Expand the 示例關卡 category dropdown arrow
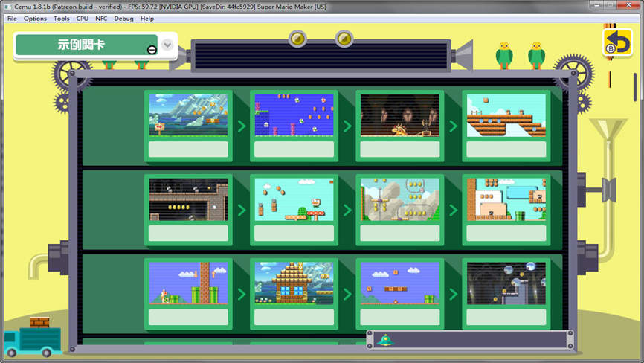 pos(167,45)
